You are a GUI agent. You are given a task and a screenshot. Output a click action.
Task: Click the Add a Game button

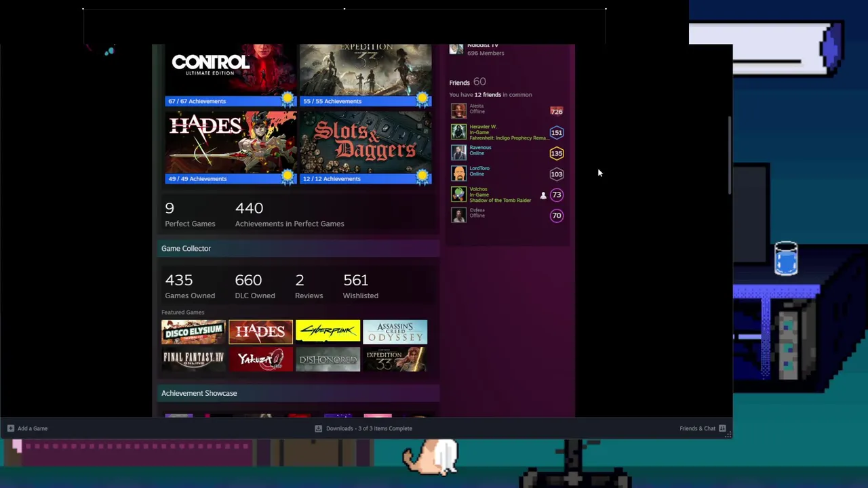click(x=27, y=428)
